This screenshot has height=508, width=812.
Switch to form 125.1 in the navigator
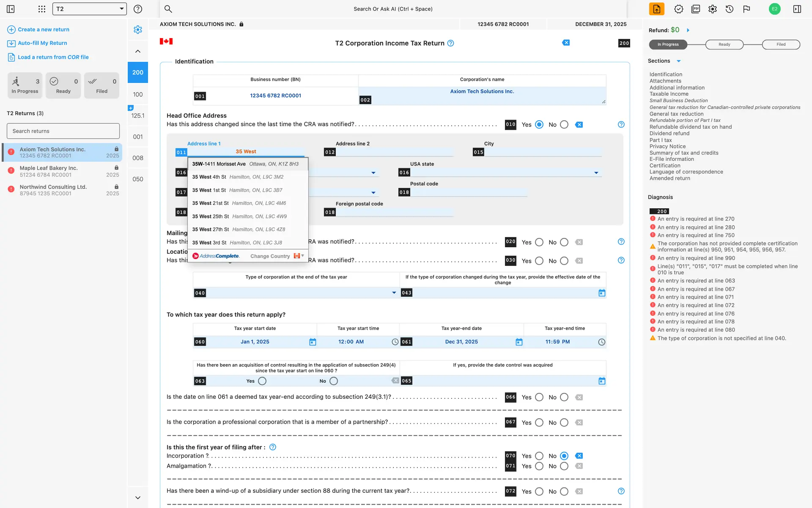coord(138,116)
